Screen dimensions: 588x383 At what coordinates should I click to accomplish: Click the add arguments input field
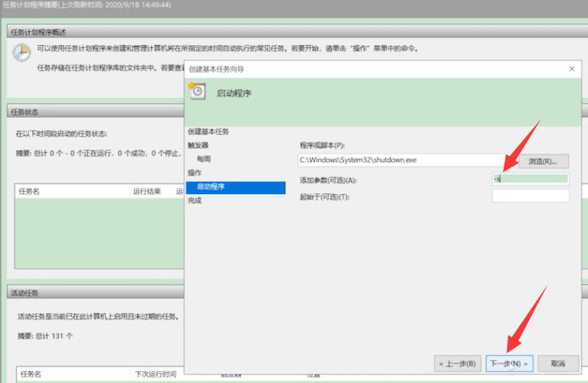point(531,179)
